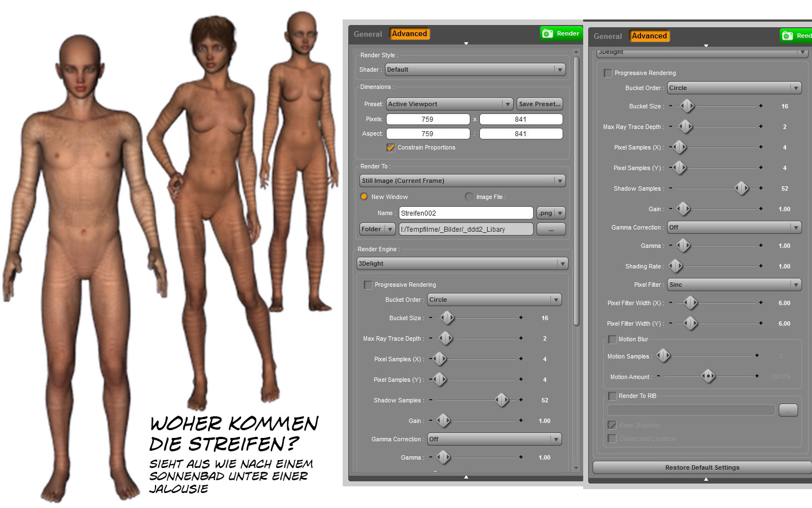Click the Pixels height field showing 841
This screenshot has width=812, height=508.
[521, 119]
